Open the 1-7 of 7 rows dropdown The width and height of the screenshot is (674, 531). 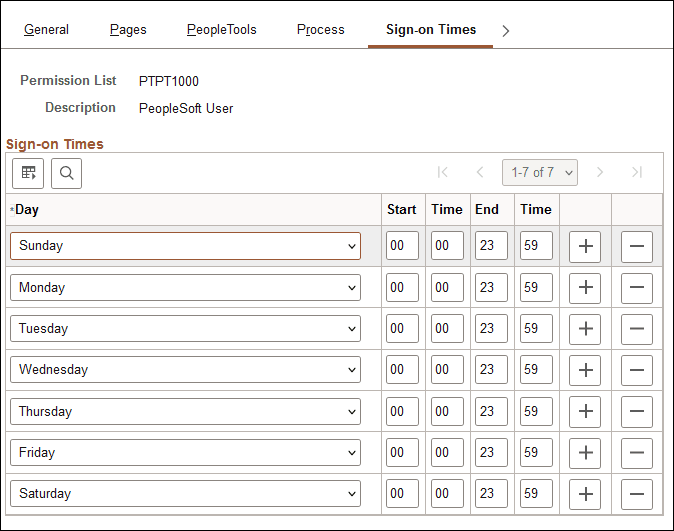click(x=541, y=173)
